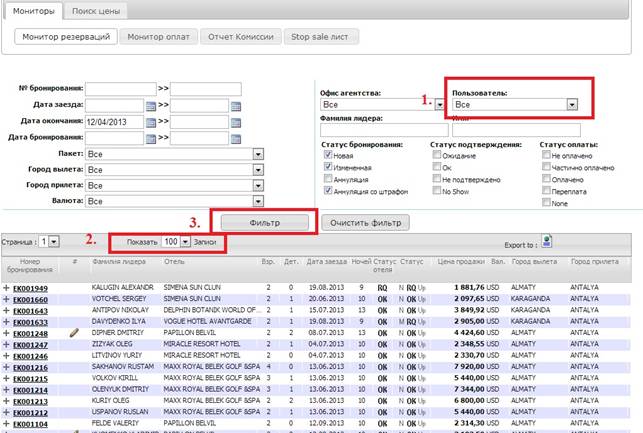The width and height of the screenshot is (643, 433).
Task: Open calendar for end of Дата окончания
Action: coord(236,123)
